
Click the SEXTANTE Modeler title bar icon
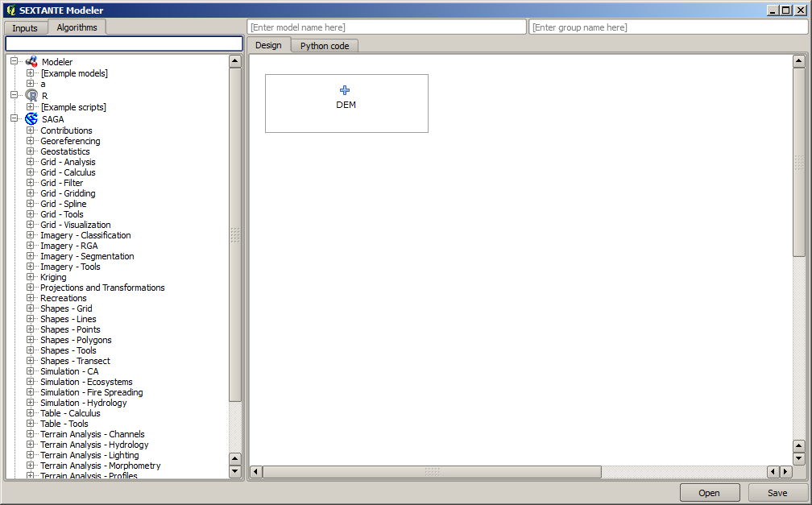tap(10, 10)
